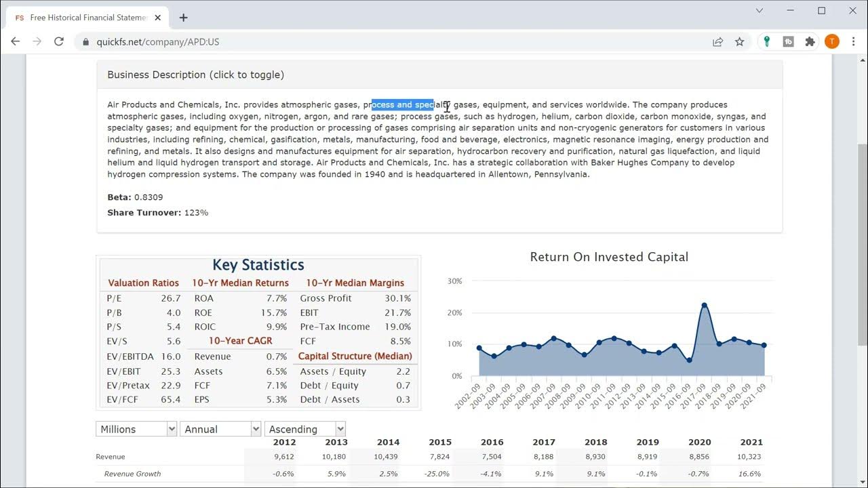Open the green key extension
This screenshot has height=488, width=868.
pyautogui.click(x=766, y=41)
